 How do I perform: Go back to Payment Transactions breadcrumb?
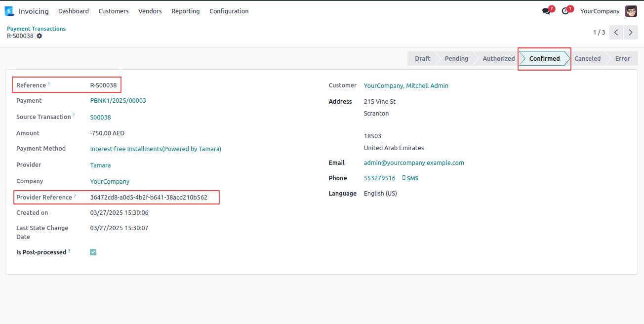click(36, 29)
